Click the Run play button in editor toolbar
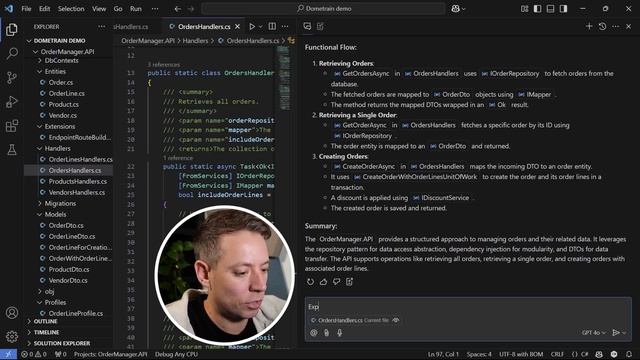 pyautogui.click(x=252, y=27)
